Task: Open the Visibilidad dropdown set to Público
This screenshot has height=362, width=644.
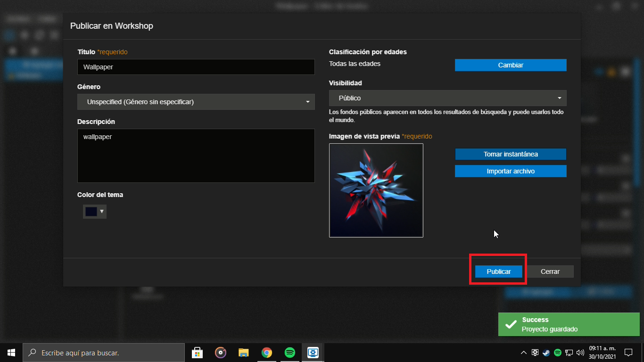Action: [448, 98]
